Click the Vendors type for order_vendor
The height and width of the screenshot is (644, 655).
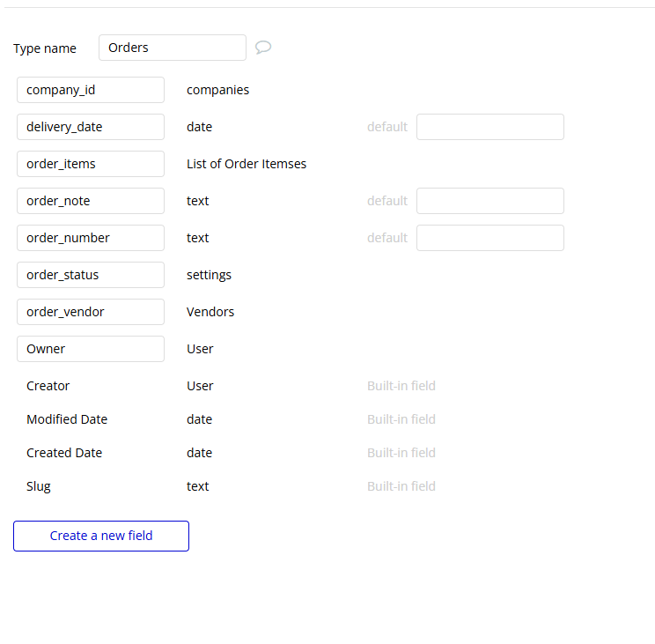210,312
